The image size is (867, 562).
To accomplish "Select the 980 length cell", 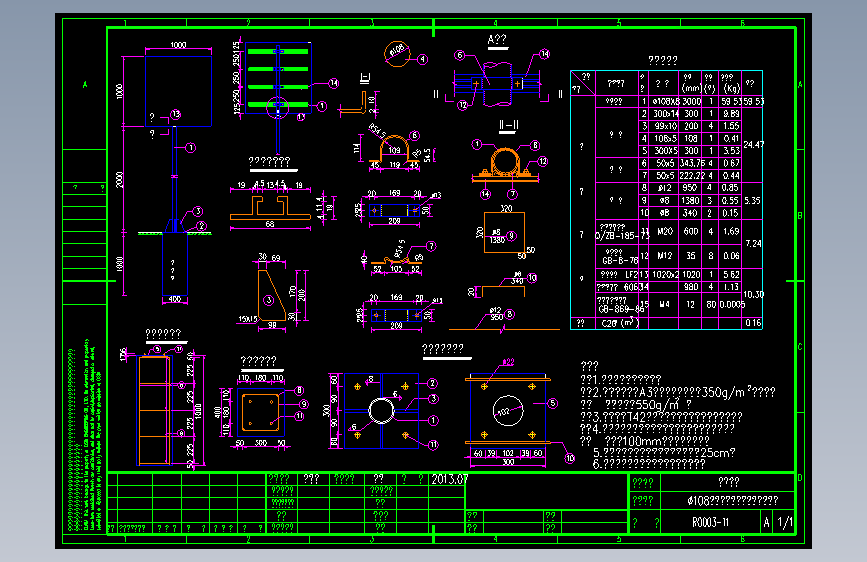I will [x=691, y=287].
